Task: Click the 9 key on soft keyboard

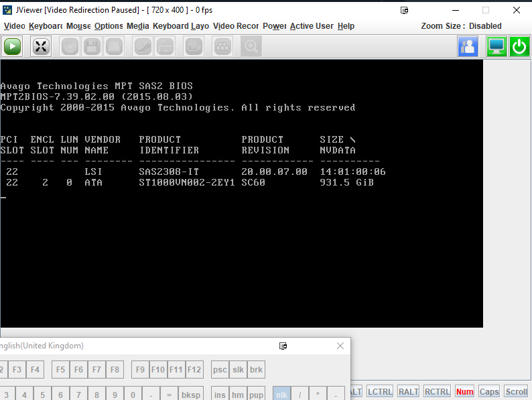Action: tap(115, 393)
